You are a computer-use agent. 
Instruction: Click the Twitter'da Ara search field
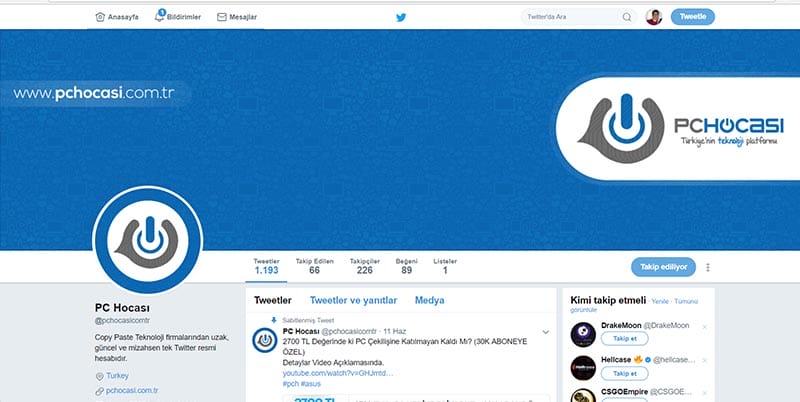pyautogui.click(x=570, y=17)
